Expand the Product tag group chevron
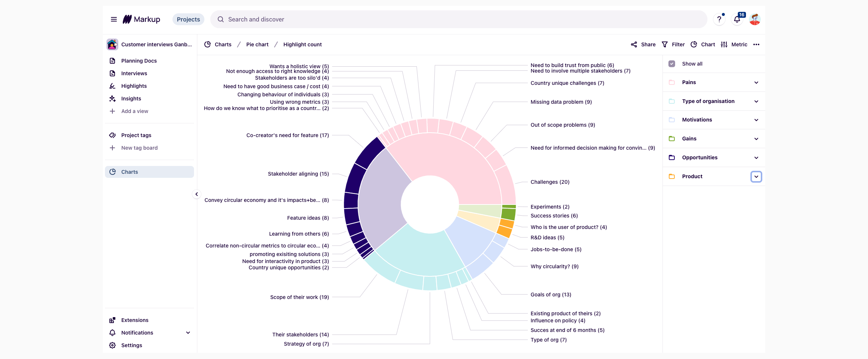The image size is (868, 359). 756,177
